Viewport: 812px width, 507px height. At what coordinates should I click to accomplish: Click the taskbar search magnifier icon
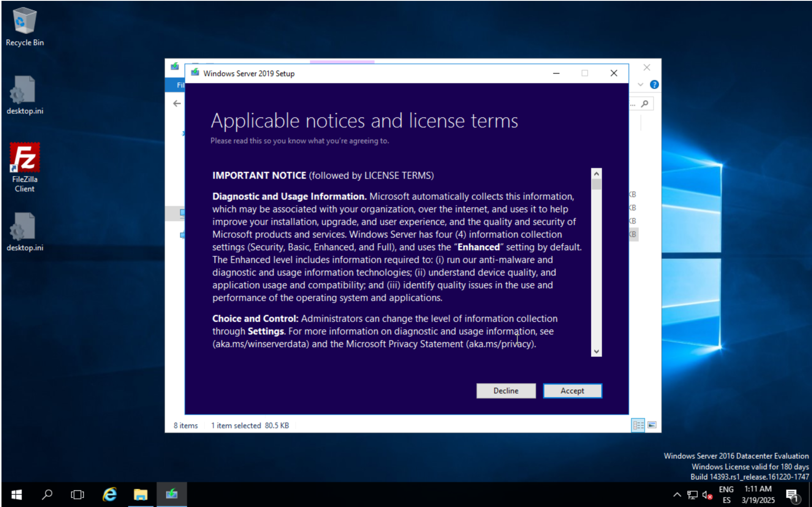(47, 494)
